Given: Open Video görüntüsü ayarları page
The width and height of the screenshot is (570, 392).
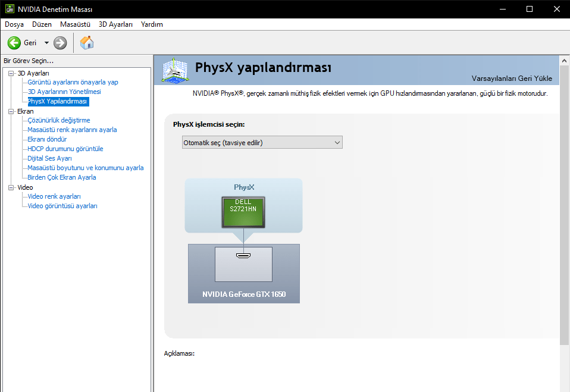Looking at the screenshot, I should click(x=62, y=206).
